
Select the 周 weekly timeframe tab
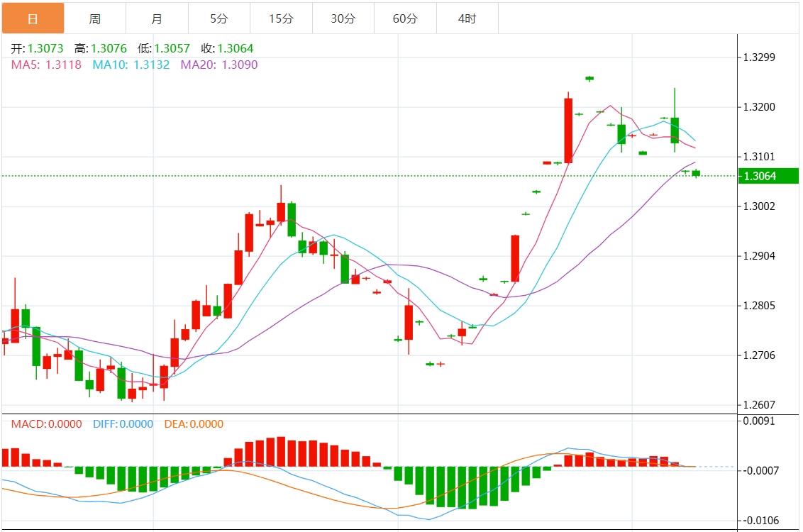(95, 18)
